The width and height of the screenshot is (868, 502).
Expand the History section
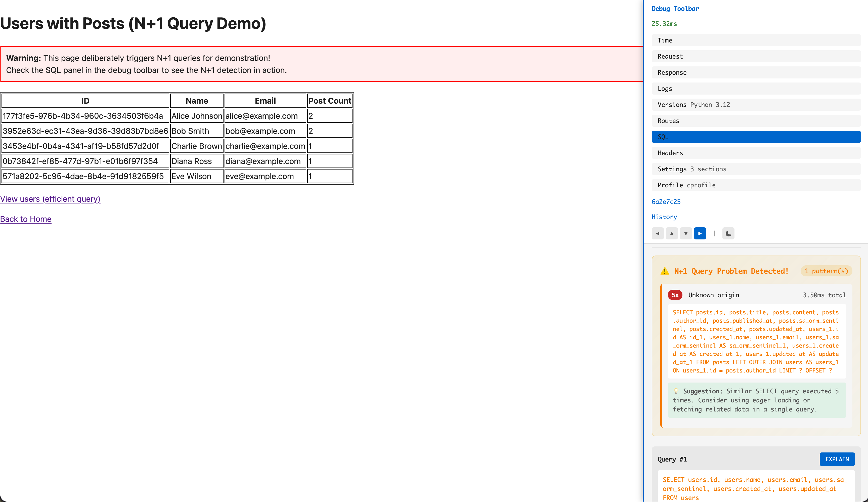point(664,217)
